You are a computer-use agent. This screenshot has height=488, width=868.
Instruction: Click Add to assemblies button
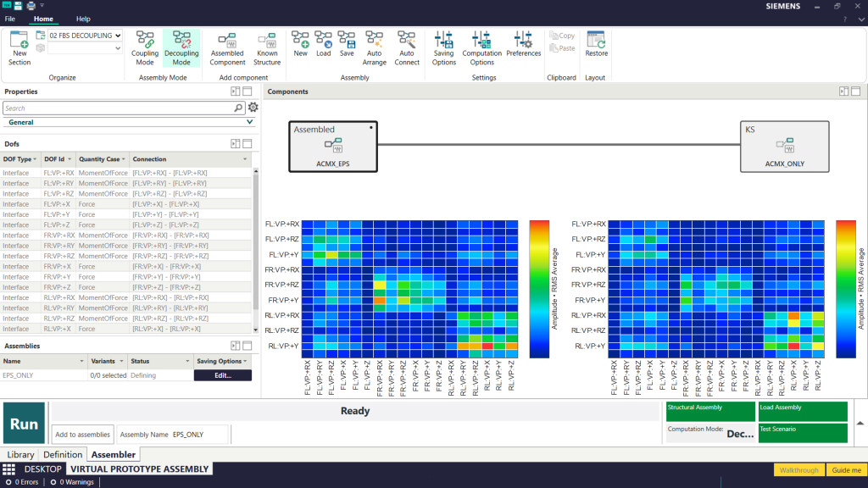(82, 435)
